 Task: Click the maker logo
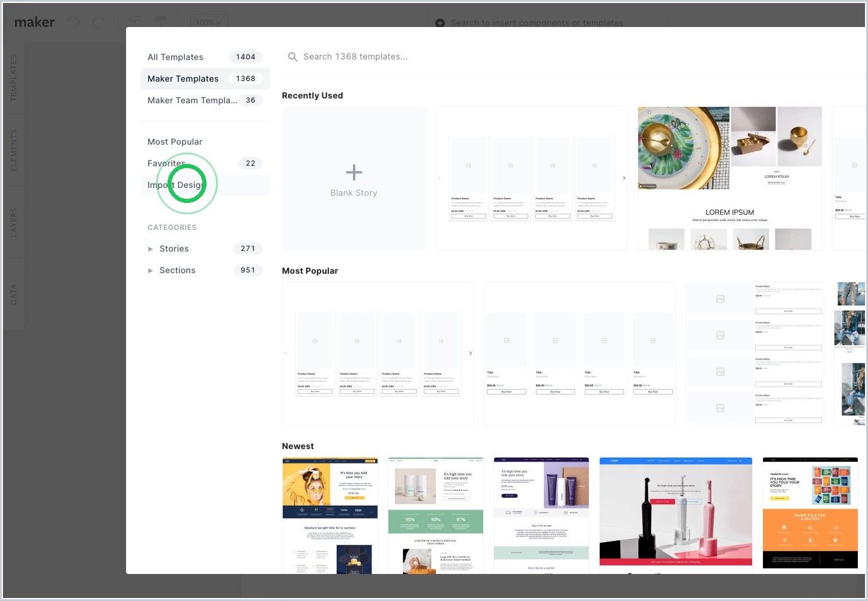34,22
